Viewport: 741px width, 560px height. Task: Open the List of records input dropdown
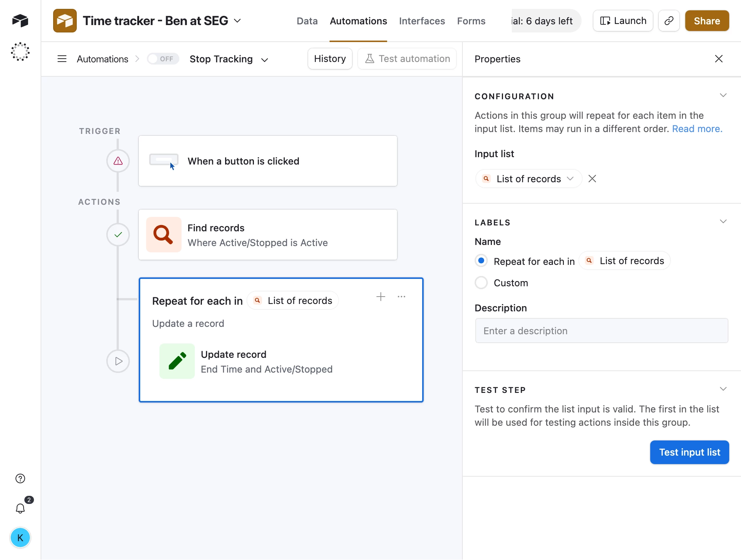tap(528, 179)
